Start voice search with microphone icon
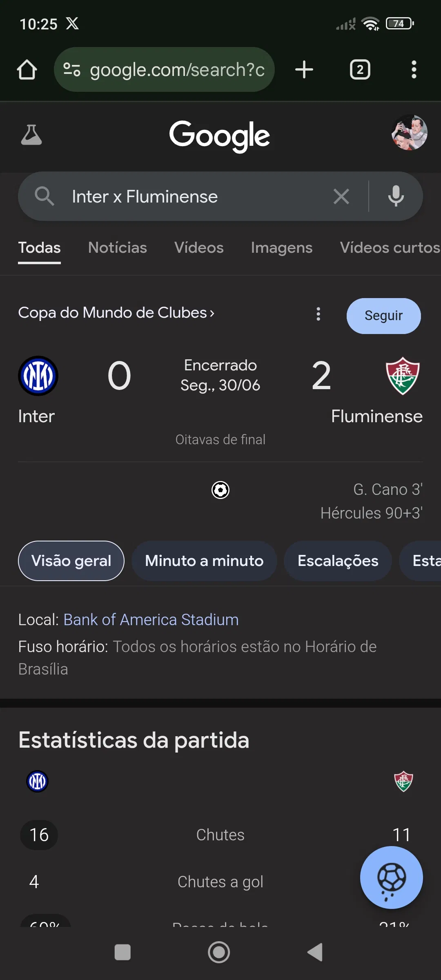 (396, 196)
